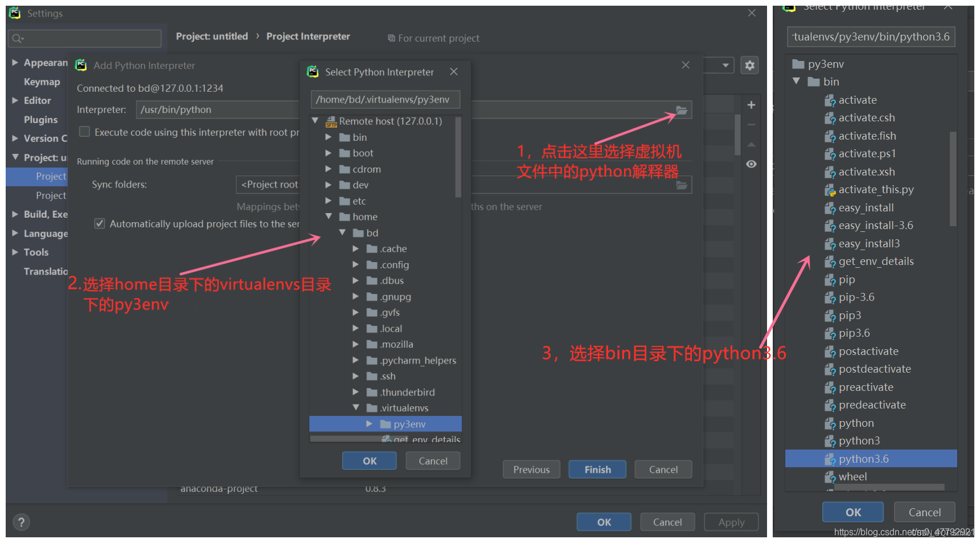Collapse Remote host (127.0.0.1) tree node
Screen dimensions: 980x543
pyautogui.click(x=315, y=121)
